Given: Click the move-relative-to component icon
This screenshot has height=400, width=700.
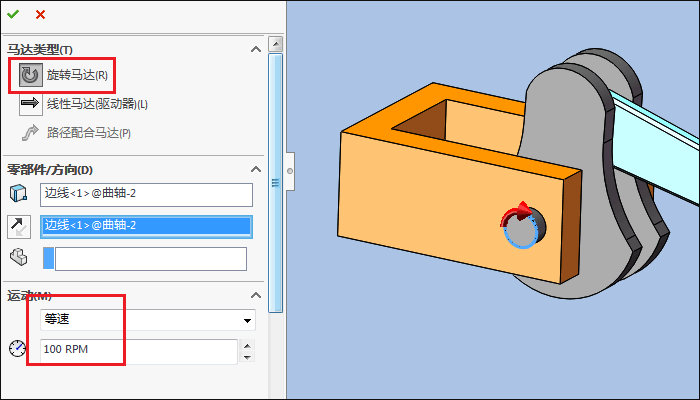Looking at the screenshot, I should click(18, 258).
